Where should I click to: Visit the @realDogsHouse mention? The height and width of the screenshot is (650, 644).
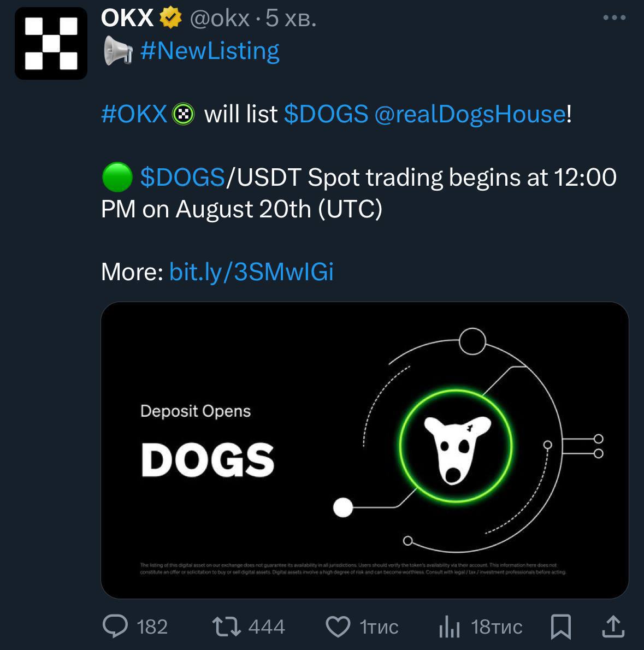(x=470, y=114)
